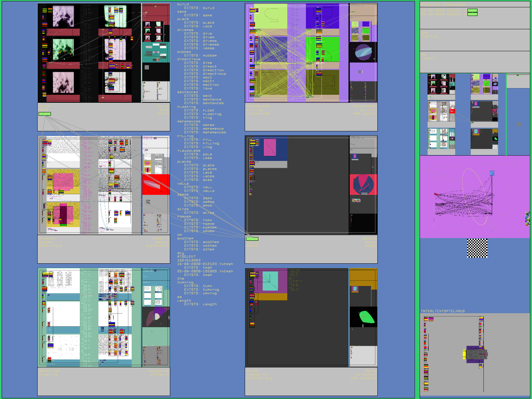This screenshot has width=532, height=399.
Task: Click the 'INTERLICHTSPIELHAUS' label
Action: [443, 311]
